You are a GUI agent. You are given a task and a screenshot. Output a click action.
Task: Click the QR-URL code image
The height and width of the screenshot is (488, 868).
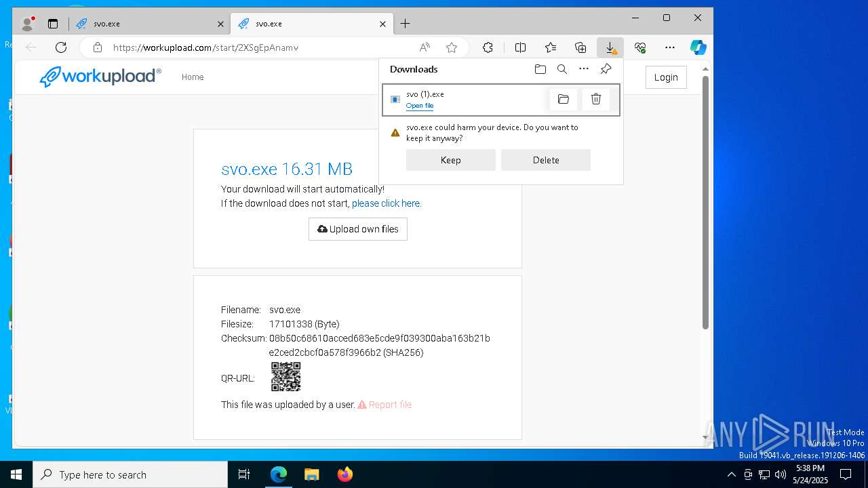coord(286,377)
